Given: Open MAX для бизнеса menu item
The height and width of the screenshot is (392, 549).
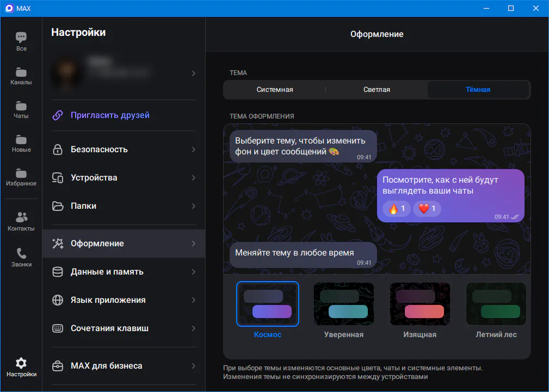Looking at the screenshot, I should pos(124,366).
